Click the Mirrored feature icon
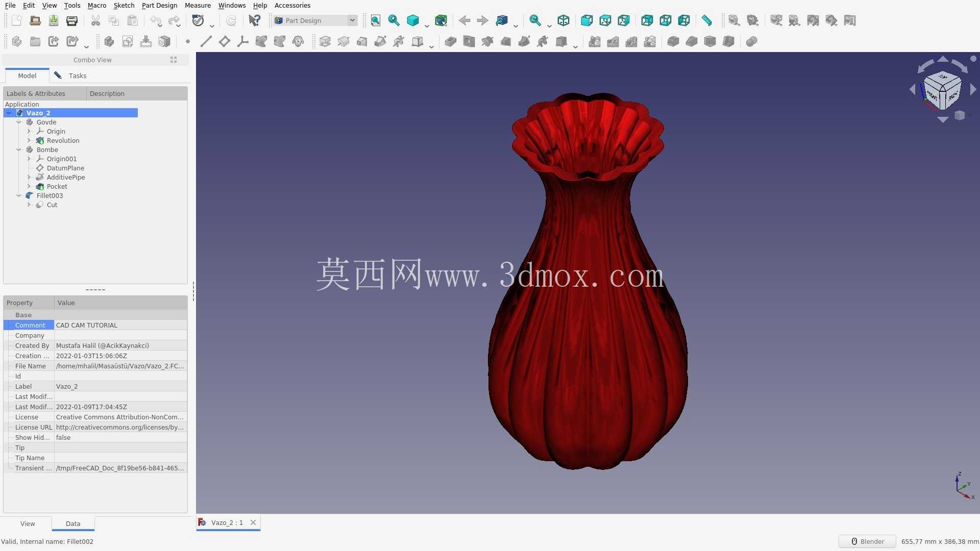 [595, 41]
